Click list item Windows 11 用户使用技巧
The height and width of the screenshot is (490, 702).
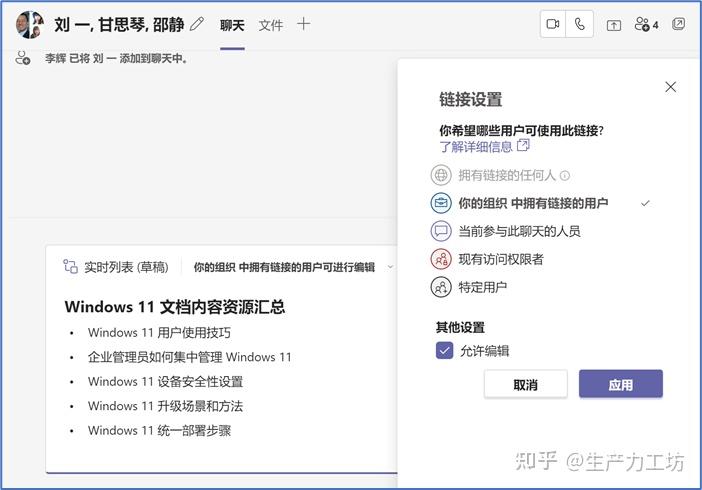click(x=159, y=333)
